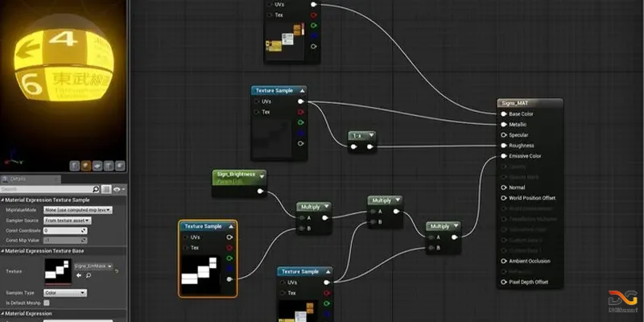Select the sphere preview shape icon
The height and width of the screenshot is (322, 644).
coord(86,166)
